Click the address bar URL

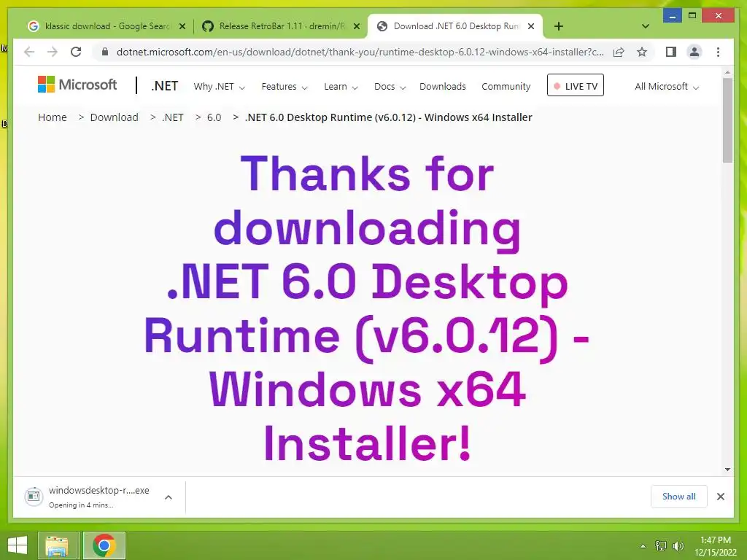pos(360,52)
